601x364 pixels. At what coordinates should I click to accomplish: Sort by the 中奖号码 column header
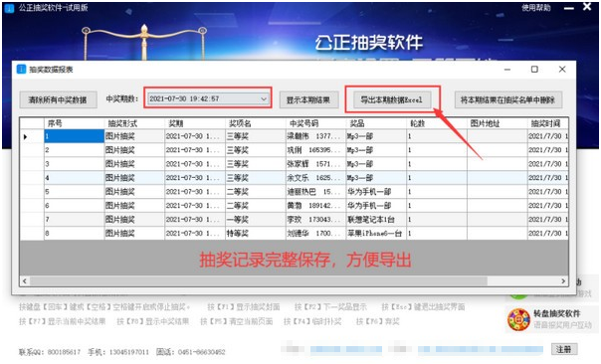315,123
